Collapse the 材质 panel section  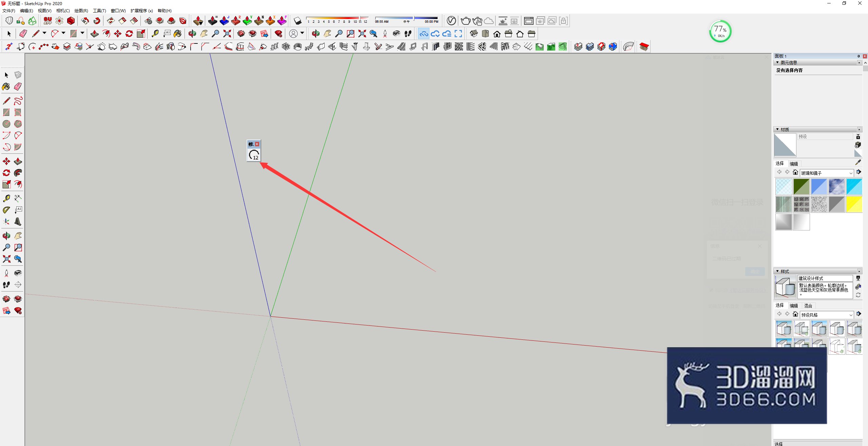tap(777, 129)
